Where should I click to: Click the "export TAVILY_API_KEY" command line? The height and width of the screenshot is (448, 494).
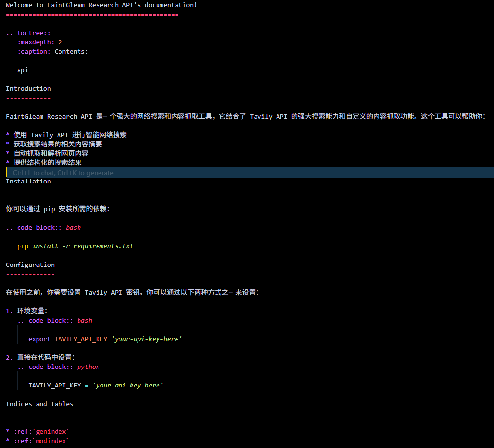(105, 339)
